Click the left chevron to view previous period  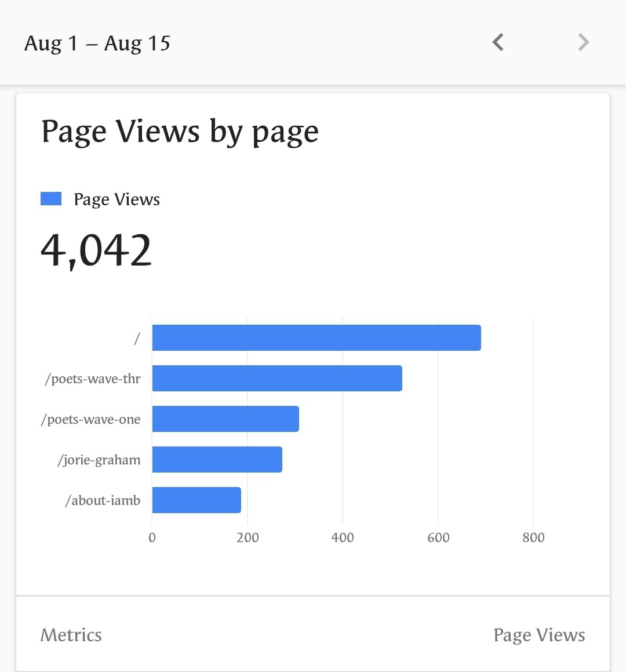click(497, 42)
